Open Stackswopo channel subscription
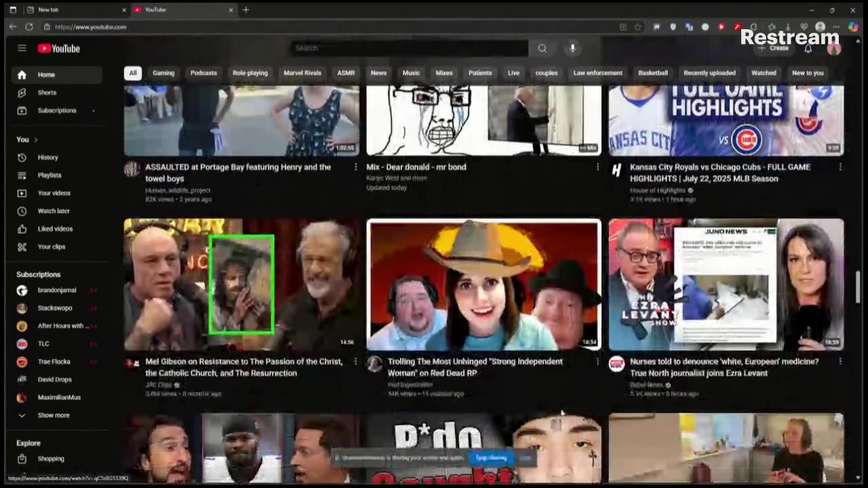Image resolution: width=868 pixels, height=488 pixels. (x=57, y=308)
